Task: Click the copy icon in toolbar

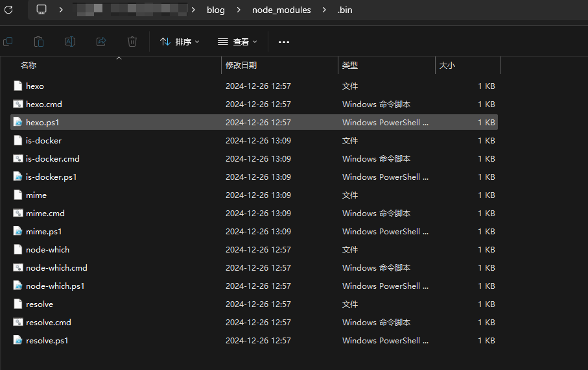Action: point(8,42)
